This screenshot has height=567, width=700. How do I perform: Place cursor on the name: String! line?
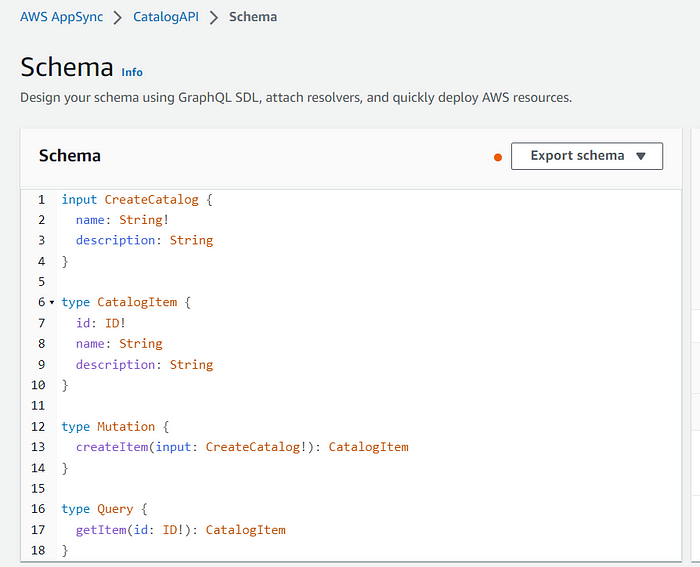122,220
